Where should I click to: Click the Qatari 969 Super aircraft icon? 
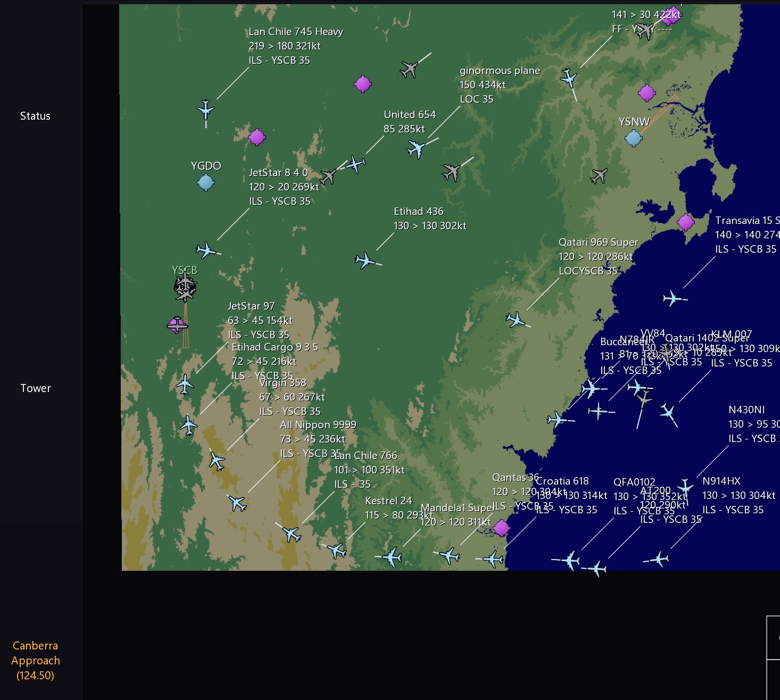[516, 320]
